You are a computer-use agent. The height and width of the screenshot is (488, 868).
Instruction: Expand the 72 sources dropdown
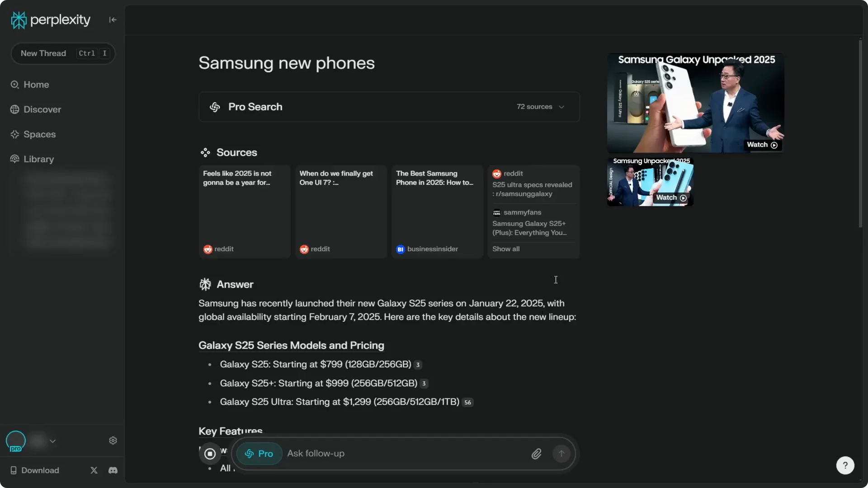(x=540, y=107)
